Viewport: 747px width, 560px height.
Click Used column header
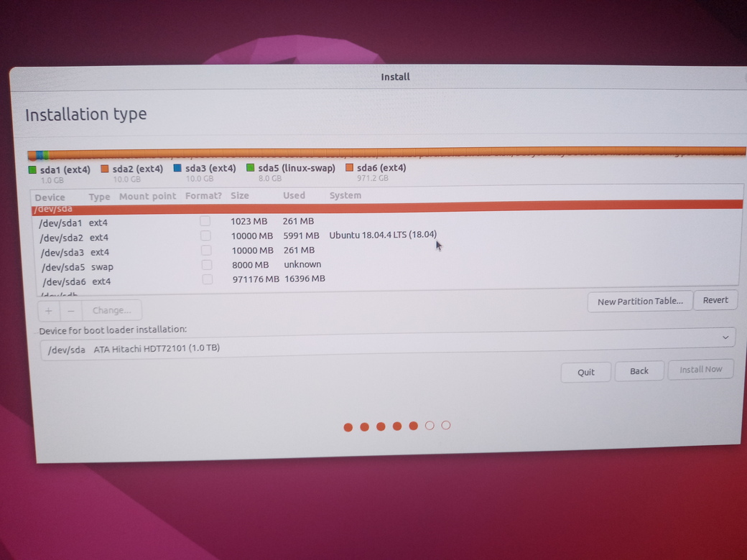click(x=294, y=195)
